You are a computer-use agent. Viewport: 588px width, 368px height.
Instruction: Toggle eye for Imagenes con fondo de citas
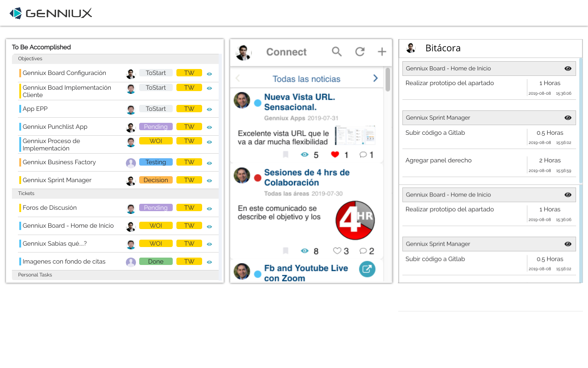point(209,262)
